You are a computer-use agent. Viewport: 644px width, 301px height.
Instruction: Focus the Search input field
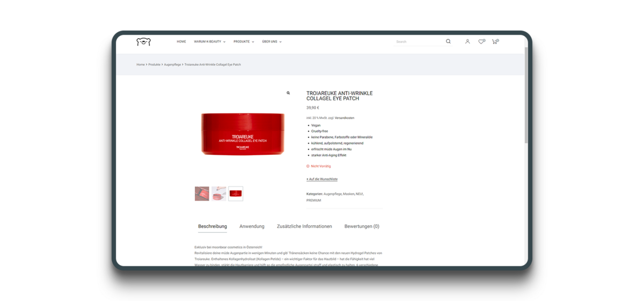point(420,41)
